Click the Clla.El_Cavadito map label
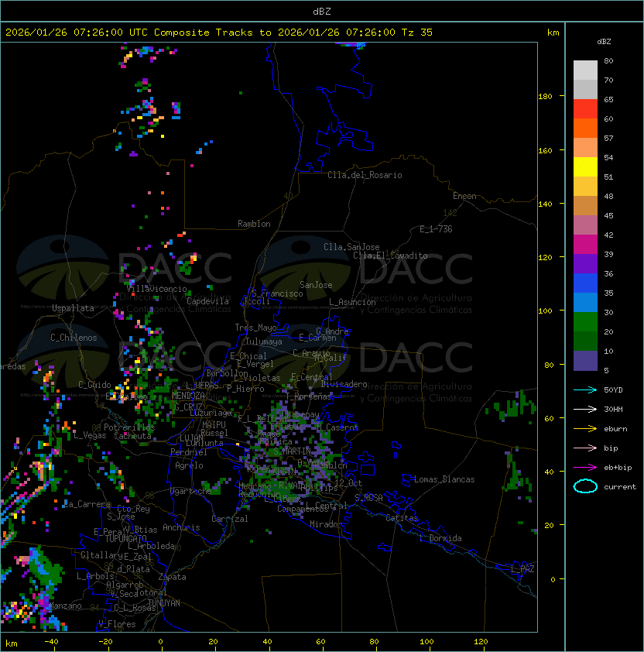Screen dimensions: 644x652 390,256
